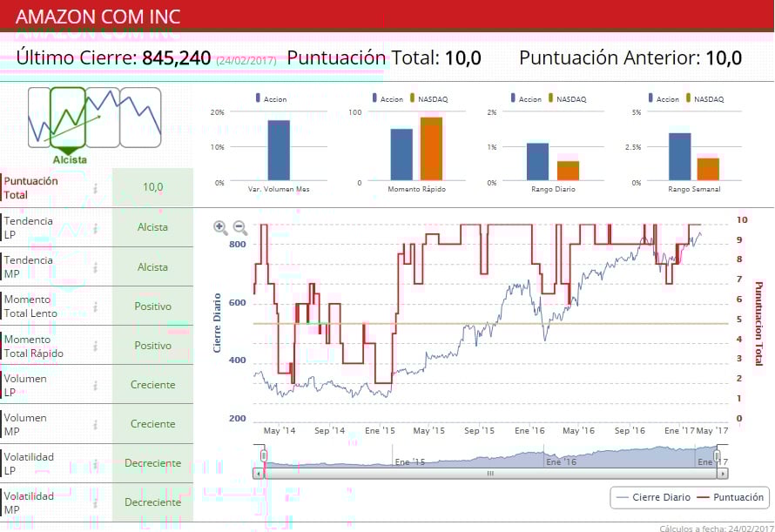775x532 pixels.
Task: Open info dots for Momento Total Rápido
Action: pos(96,346)
